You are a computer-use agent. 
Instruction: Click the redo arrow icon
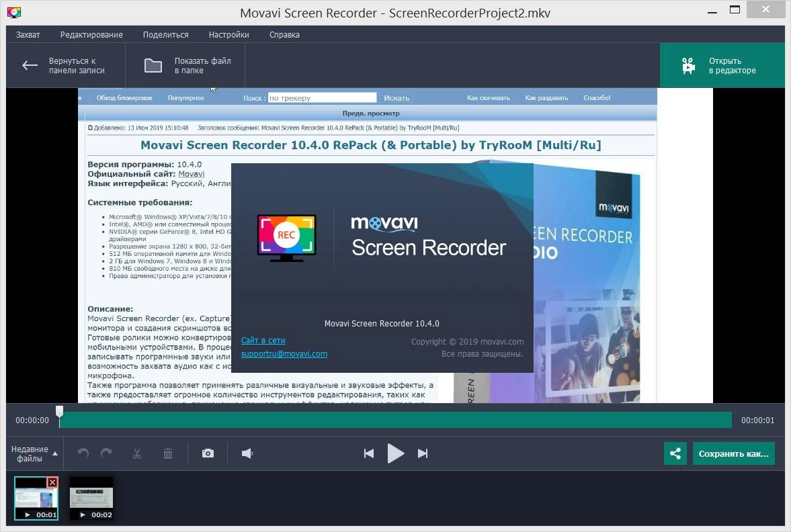106,453
